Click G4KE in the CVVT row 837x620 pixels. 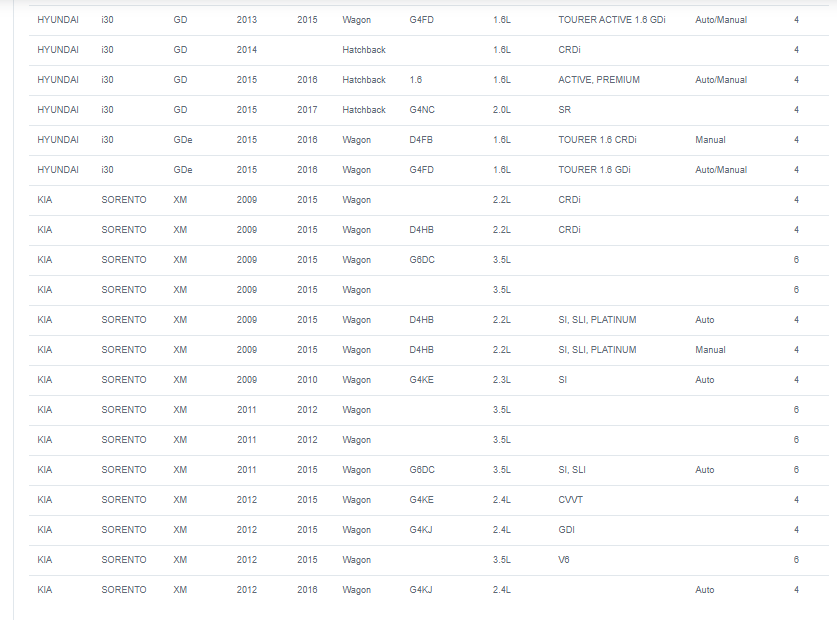pos(422,499)
